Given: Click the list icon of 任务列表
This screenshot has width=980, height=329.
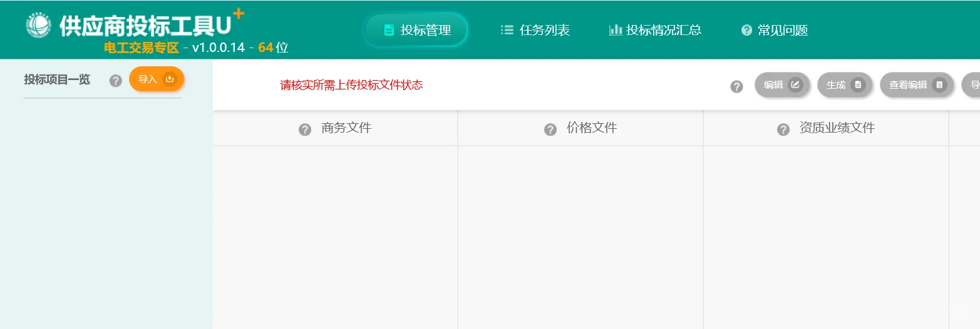Looking at the screenshot, I should (507, 29).
